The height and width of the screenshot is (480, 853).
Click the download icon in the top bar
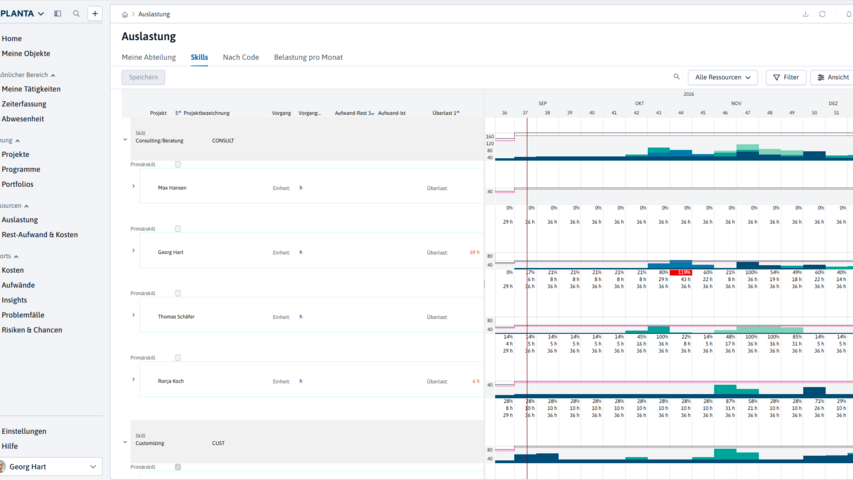(x=805, y=14)
